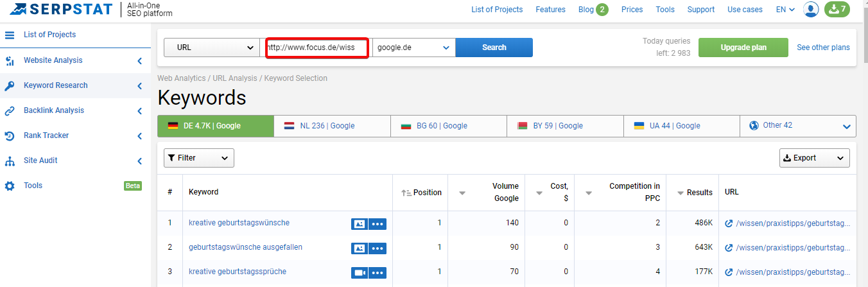The width and height of the screenshot is (868, 287).
Task: Click the Backlink Analysis chain icon
Action: click(x=10, y=110)
